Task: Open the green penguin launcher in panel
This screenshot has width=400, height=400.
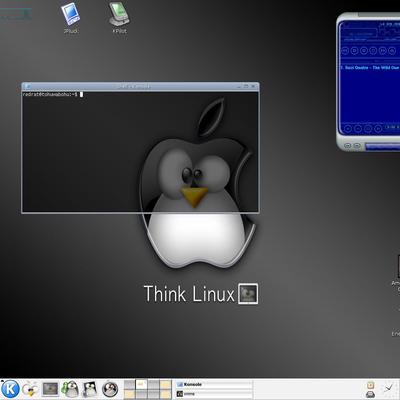Action: (x=70, y=389)
